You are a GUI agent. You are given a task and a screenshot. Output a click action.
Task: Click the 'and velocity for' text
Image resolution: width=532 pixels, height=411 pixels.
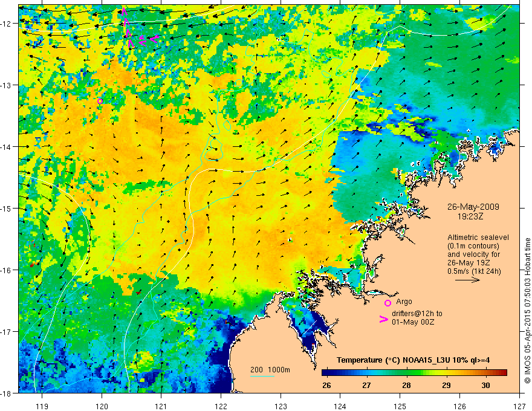tap(473, 254)
